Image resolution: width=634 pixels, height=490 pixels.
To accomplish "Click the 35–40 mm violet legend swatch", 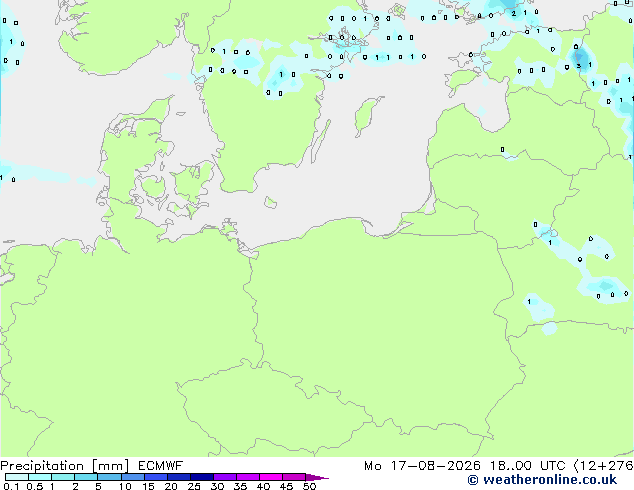I will (x=248, y=477).
